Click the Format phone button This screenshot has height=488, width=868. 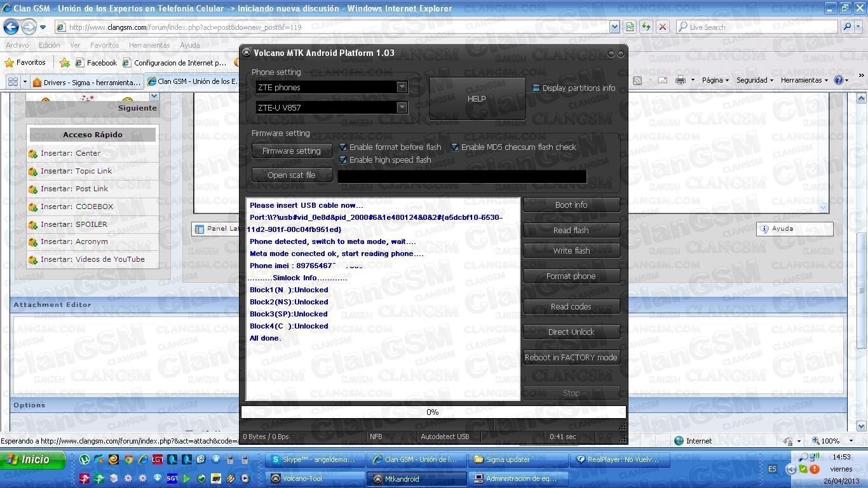[x=571, y=276]
